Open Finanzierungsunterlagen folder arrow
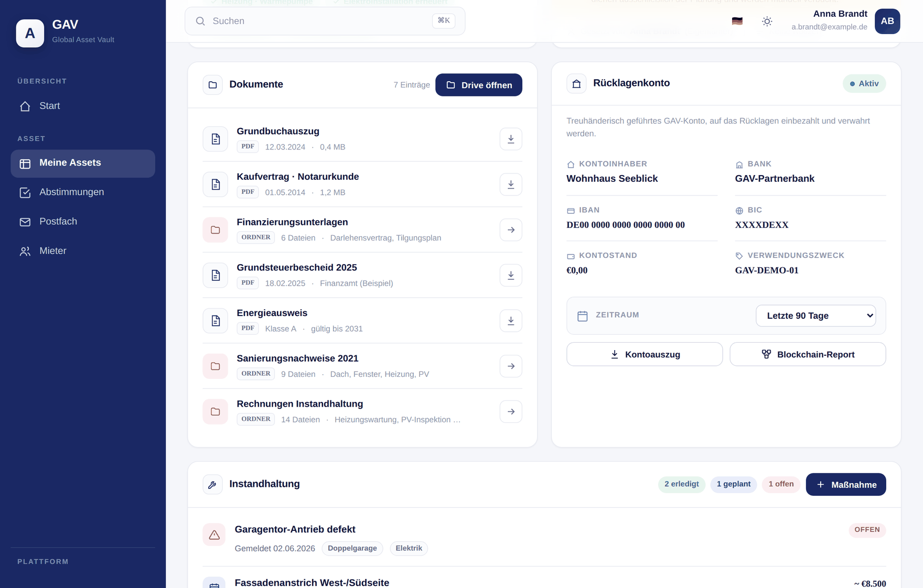The height and width of the screenshot is (588, 923). [x=511, y=230]
